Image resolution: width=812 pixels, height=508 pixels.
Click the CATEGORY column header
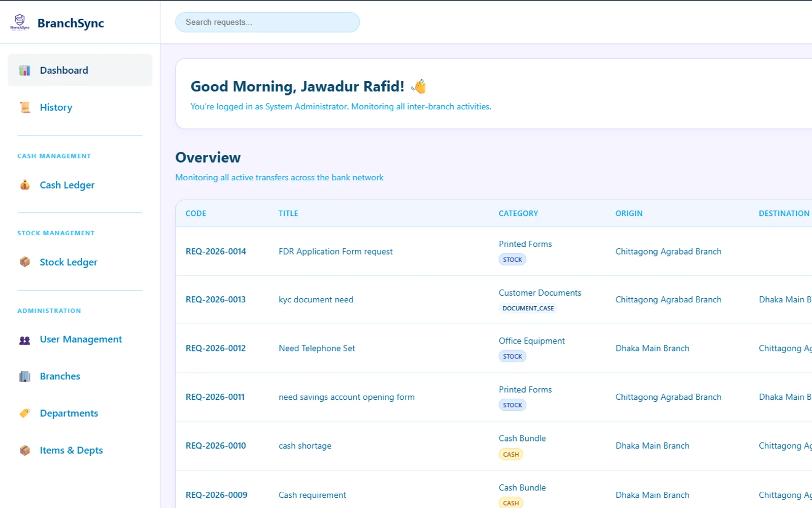[x=518, y=214]
